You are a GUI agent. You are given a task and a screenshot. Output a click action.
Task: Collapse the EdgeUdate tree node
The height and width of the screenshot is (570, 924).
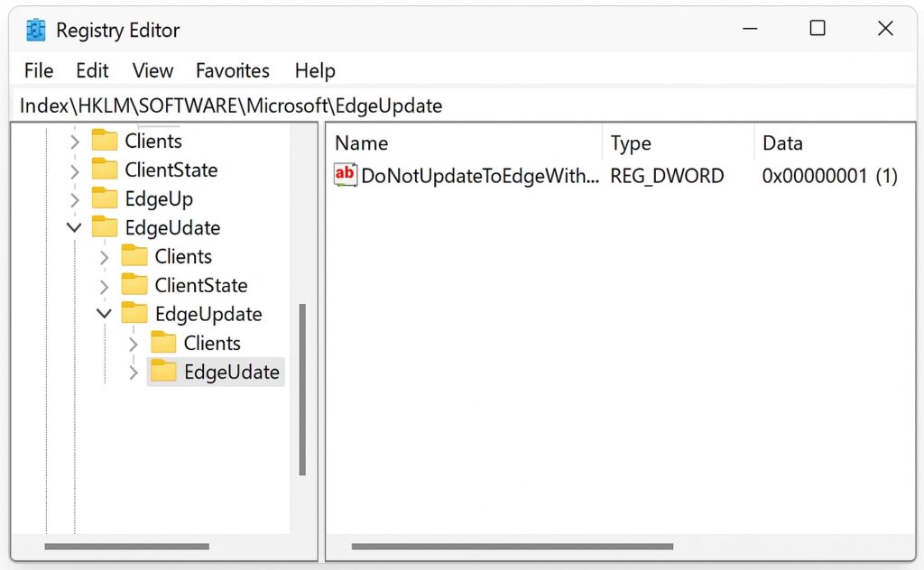click(x=74, y=227)
